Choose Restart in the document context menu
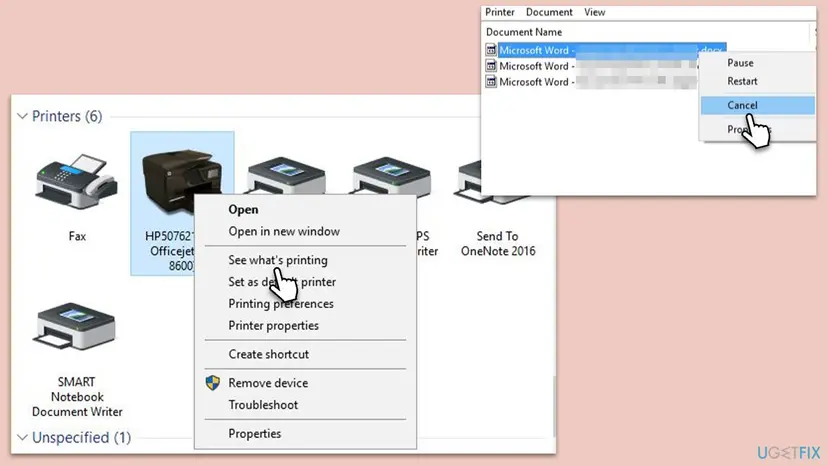This screenshot has height=466, width=828. 758,81
